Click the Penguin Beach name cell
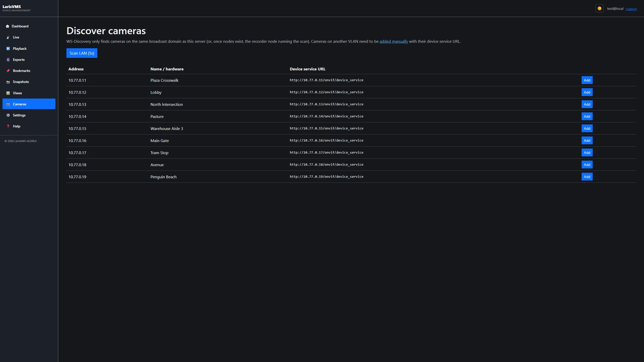644x362 pixels. click(x=164, y=177)
